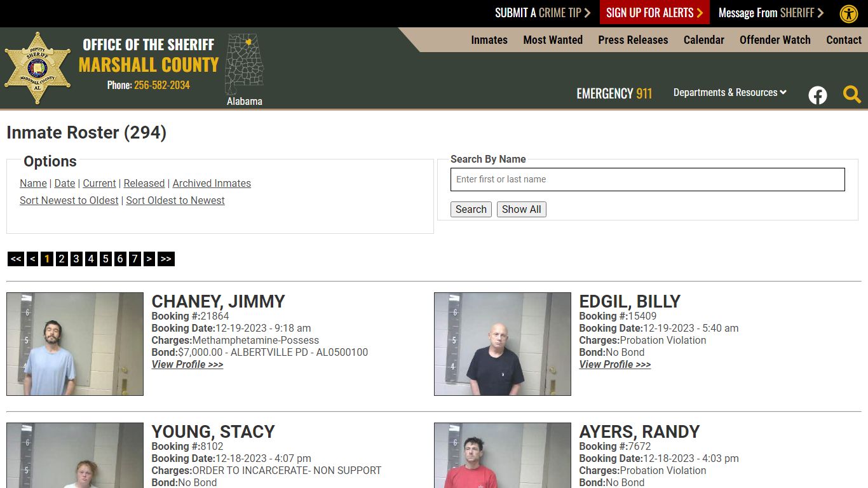Open the Inmates menu item
This screenshot has height=488, width=868.
click(x=489, y=39)
